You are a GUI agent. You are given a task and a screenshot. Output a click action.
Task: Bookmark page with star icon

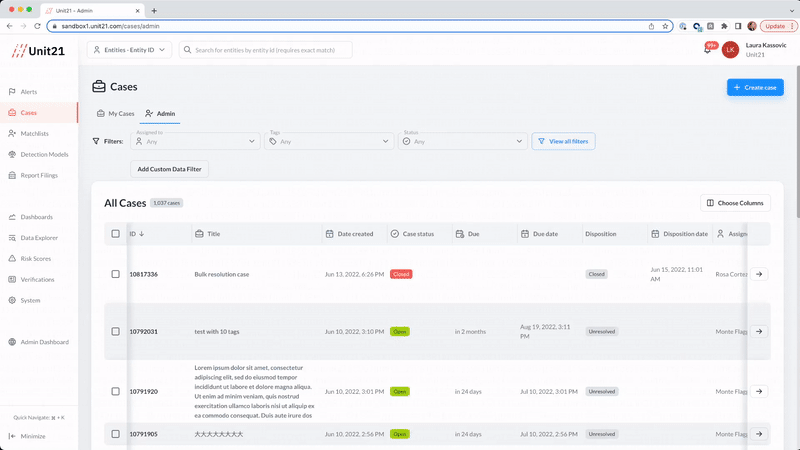click(x=665, y=26)
